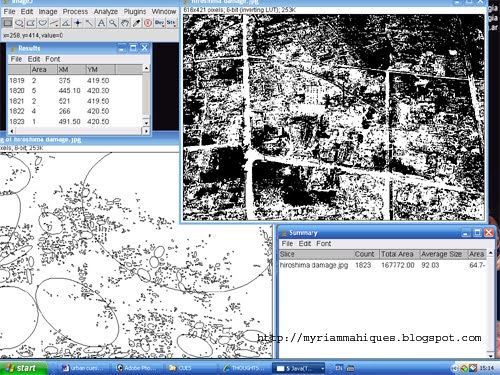500x375 pixels.
Task: Click Average Size value 92.03
Action: coord(430,265)
